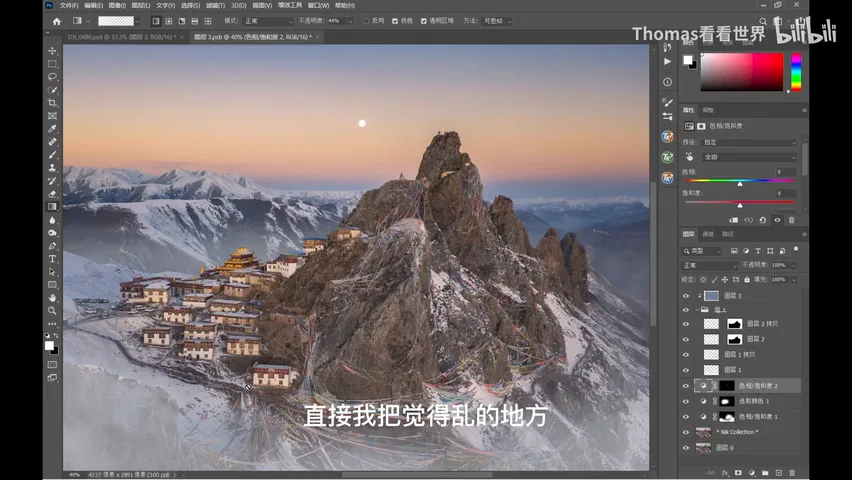Viewport: 852px width, 480px height.
Task: Select the Rectangular Marquee tool
Action: click(52, 64)
